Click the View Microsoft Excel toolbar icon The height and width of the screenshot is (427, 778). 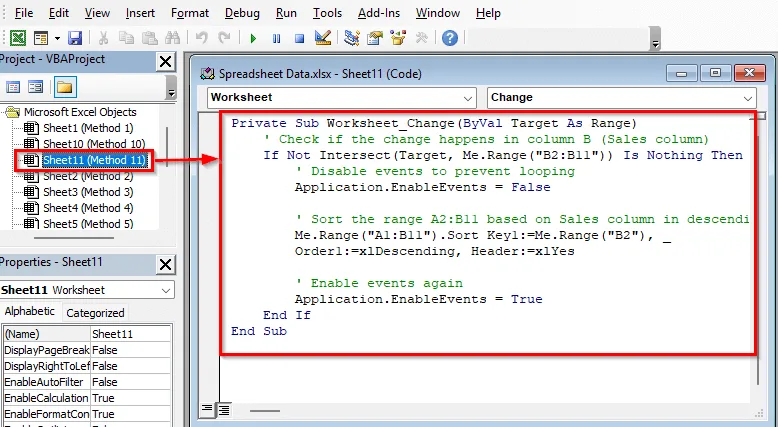click(x=18, y=38)
